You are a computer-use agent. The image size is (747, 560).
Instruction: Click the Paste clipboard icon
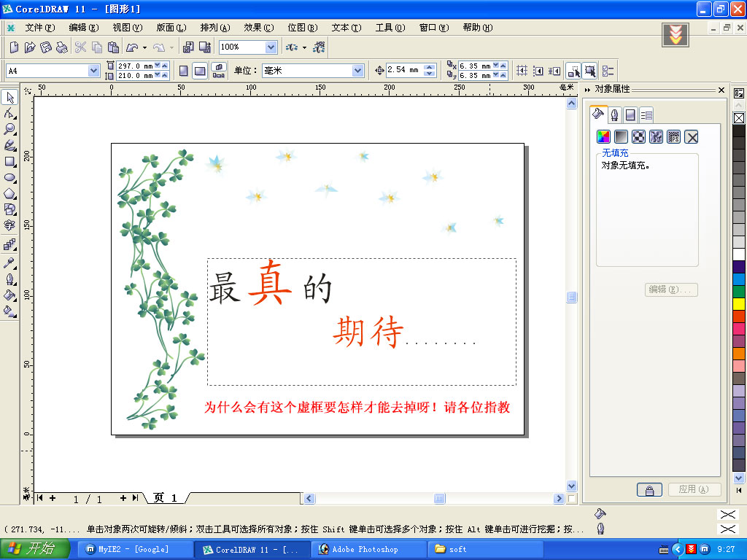coord(113,47)
